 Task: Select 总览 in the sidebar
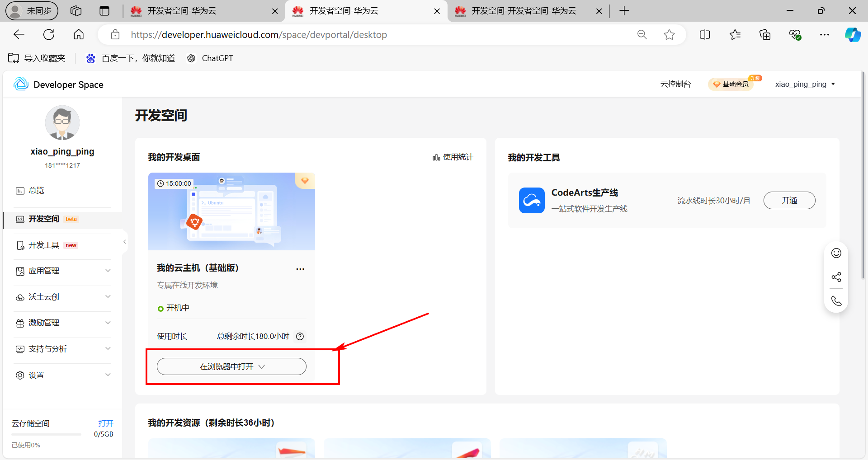[x=36, y=190]
